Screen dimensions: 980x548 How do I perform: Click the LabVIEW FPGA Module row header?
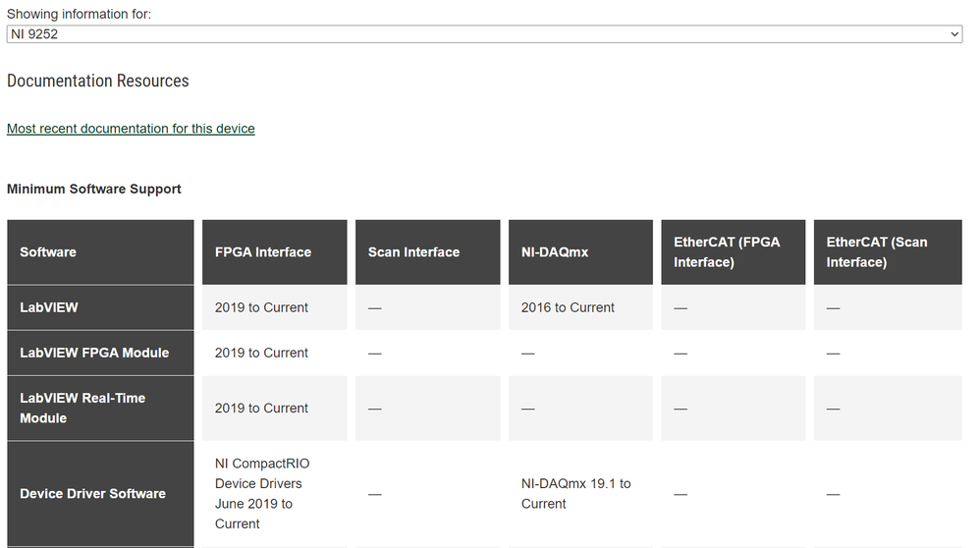point(100,353)
